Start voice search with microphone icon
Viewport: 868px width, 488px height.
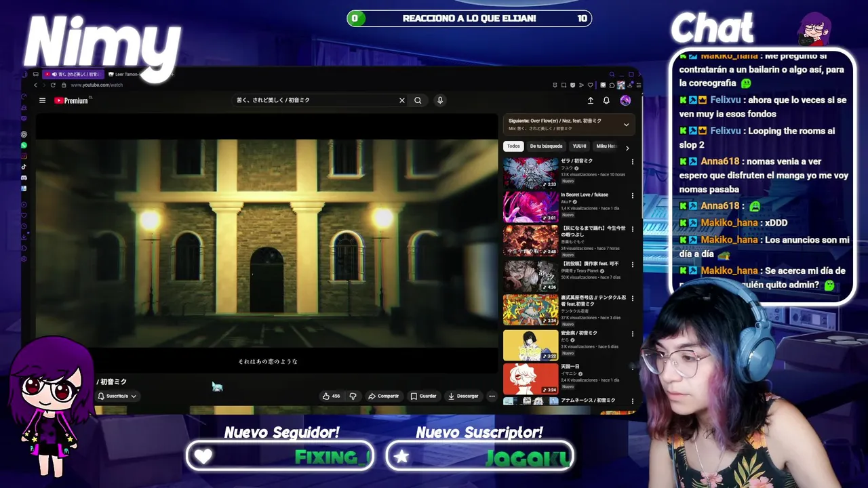coord(440,100)
